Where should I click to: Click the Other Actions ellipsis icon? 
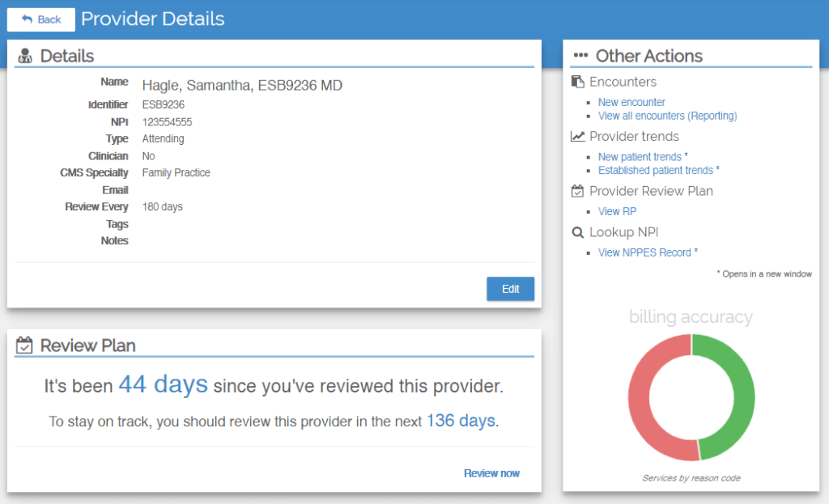pyautogui.click(x=580, y=56)
